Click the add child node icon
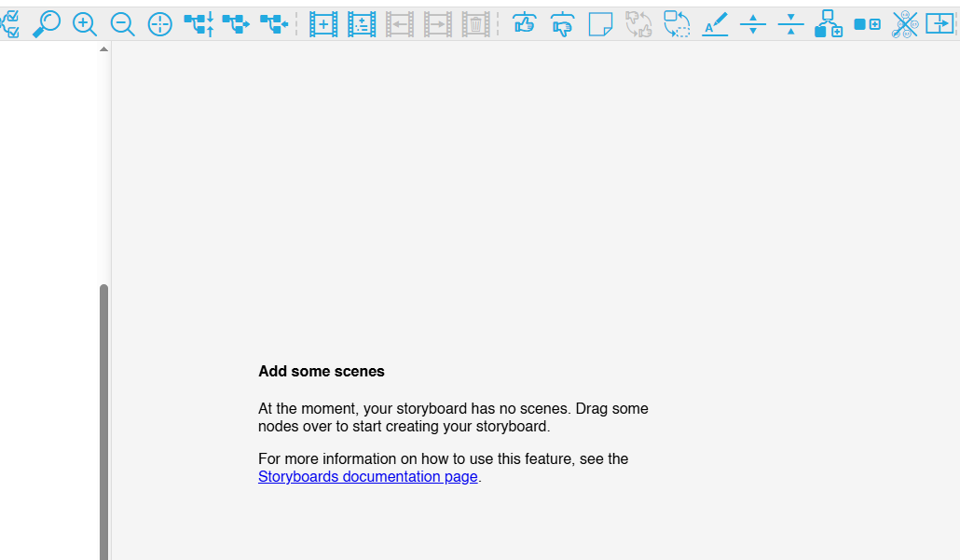 point(829,24)
